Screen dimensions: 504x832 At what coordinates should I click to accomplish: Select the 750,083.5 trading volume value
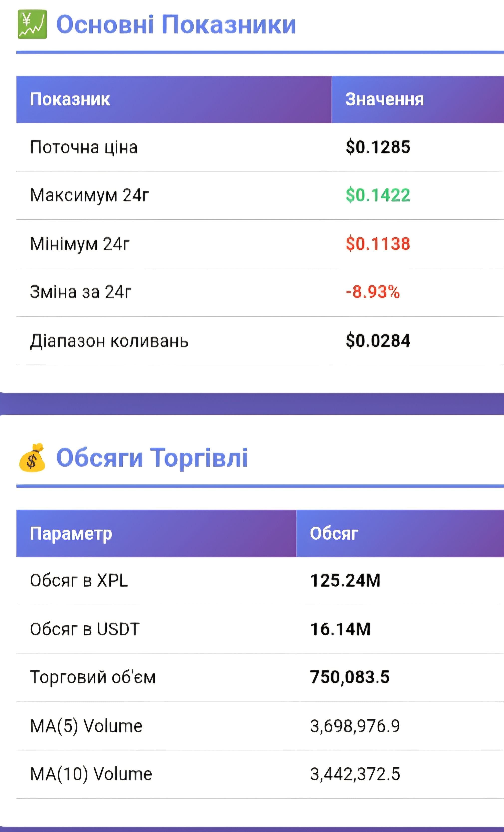(350, 677)
